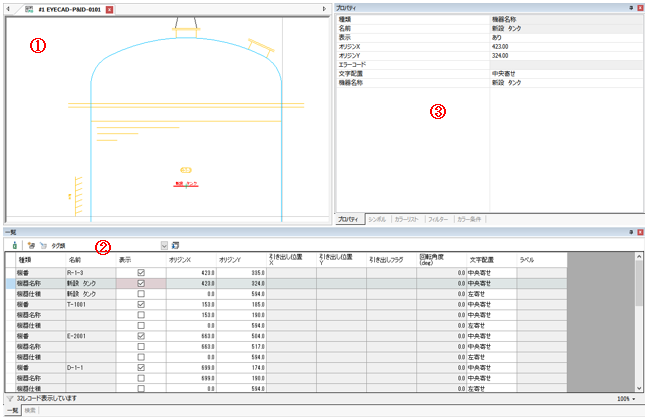Click the オリジンX value 423.00 in properties
The height and width of the screenshot is (418, 648).
(x=500, y=47)
